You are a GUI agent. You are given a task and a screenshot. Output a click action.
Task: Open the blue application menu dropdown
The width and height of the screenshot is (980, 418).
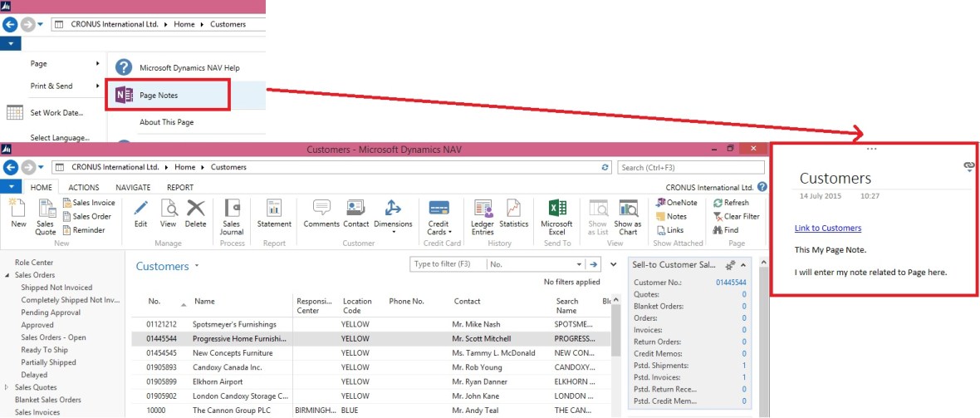11,186
